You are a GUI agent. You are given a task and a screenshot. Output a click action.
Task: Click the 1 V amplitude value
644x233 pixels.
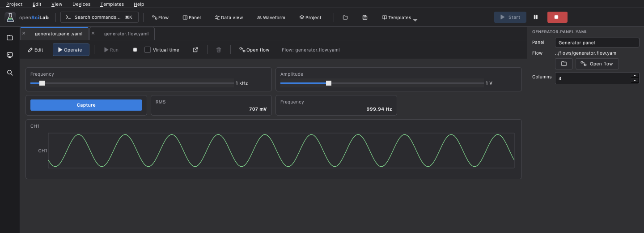coord(489,83)
